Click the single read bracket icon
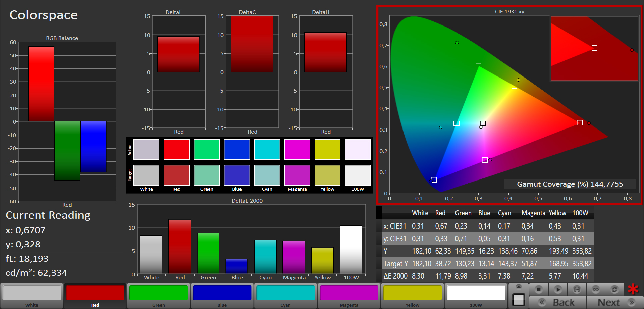This screenshot has height=309, width=644. coord(577,289)
